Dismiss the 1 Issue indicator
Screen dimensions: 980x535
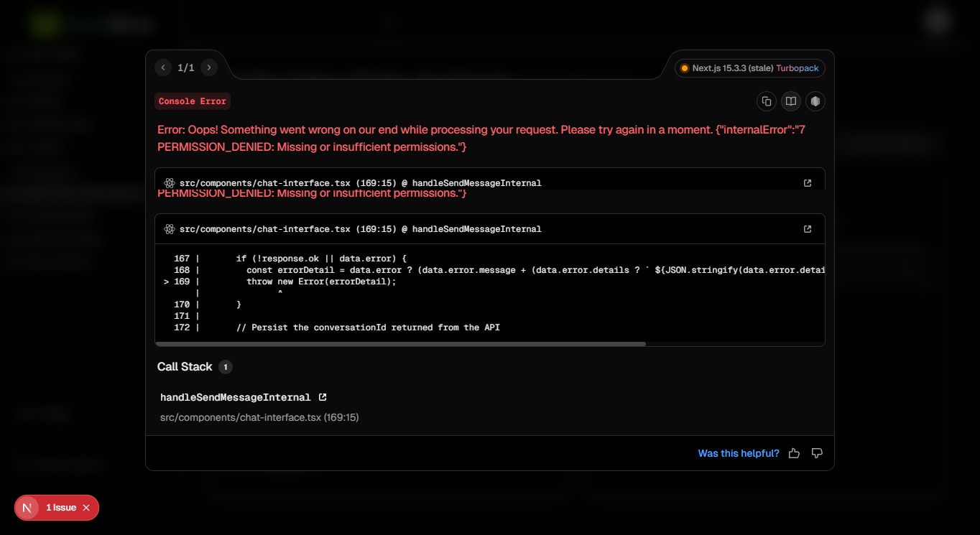point(86,508)
